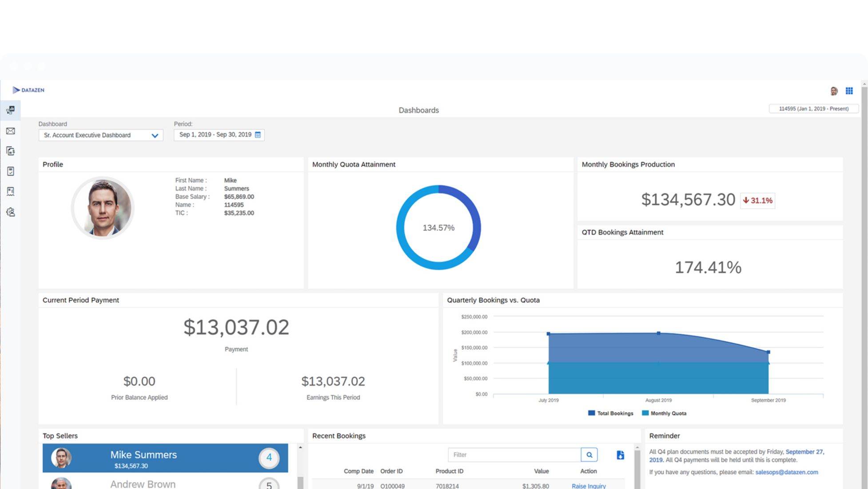The width and height of the screenshot is (868, 489).
Task: Open the envelope messages sidebar icon
Action: click(11, 131)
